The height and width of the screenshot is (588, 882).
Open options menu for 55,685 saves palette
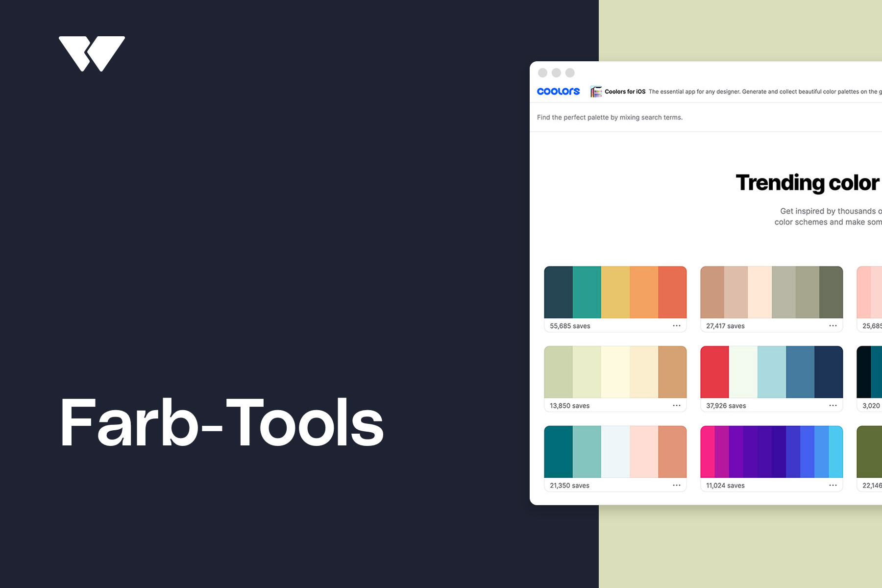click(677, 326)
